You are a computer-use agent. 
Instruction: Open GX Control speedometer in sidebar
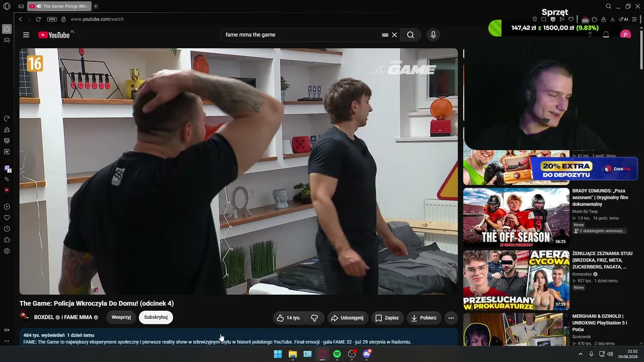coord(7,119)
